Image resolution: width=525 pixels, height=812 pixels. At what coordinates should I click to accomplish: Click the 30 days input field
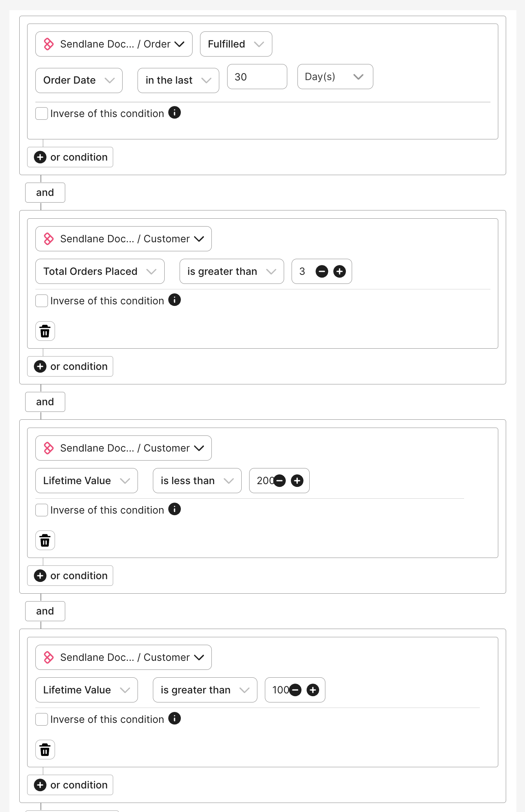click(257, 77)
